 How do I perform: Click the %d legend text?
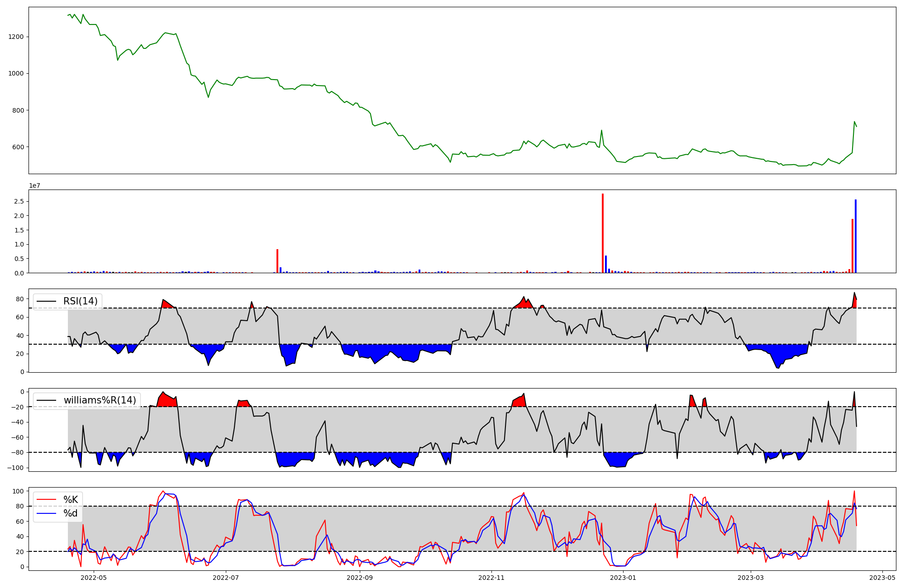(x=71, y=513)
